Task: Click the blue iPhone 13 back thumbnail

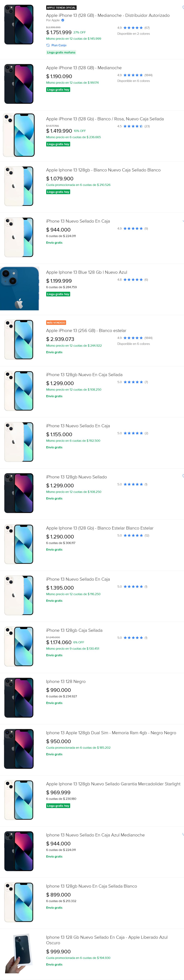Action: 20,288
